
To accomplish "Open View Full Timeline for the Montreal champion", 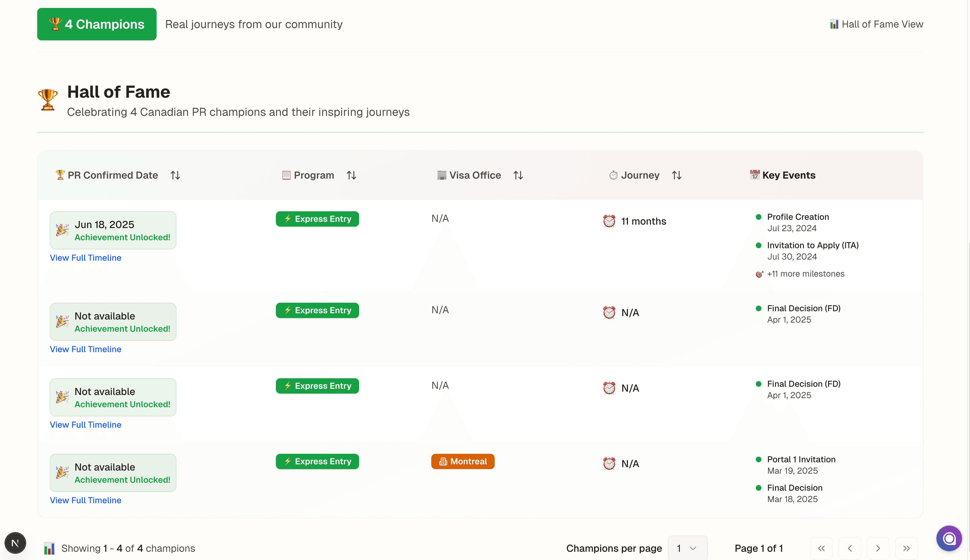I will [x=86, y=500].
